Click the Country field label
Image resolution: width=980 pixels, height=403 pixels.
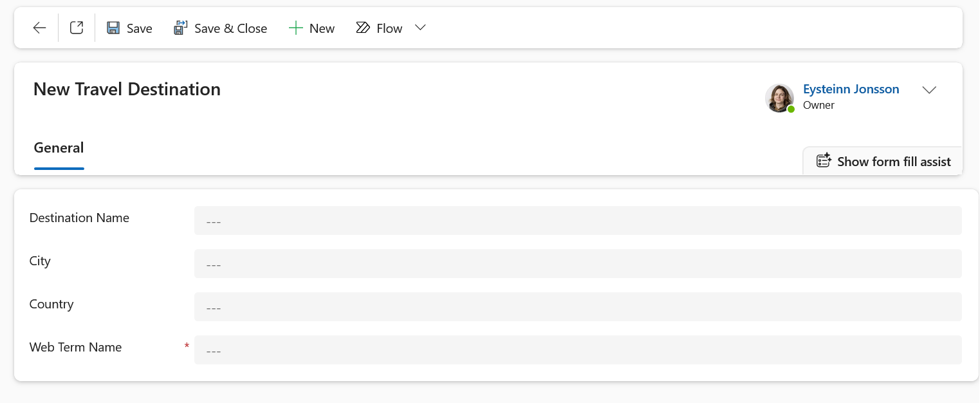point(51,305)
